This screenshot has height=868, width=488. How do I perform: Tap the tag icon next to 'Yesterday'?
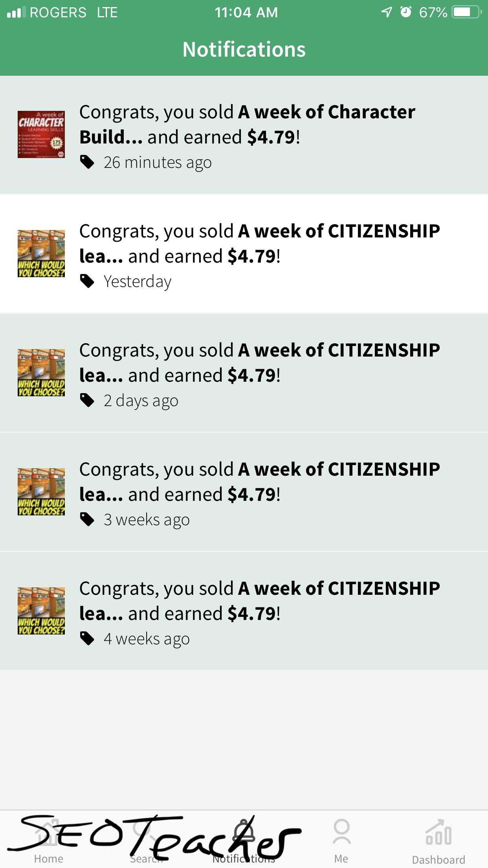click(x=87, y=281)
